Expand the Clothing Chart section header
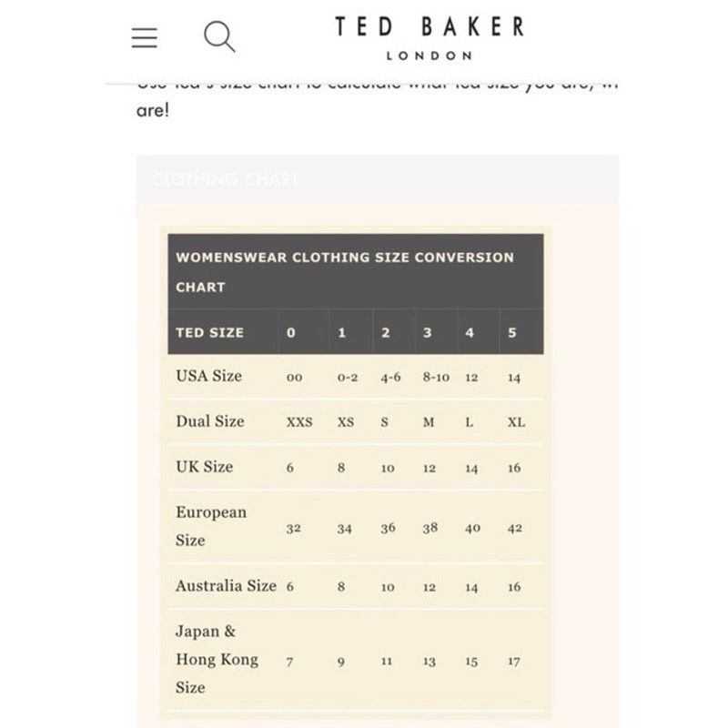The image size is (728, 728). click(x=378, y=179)
